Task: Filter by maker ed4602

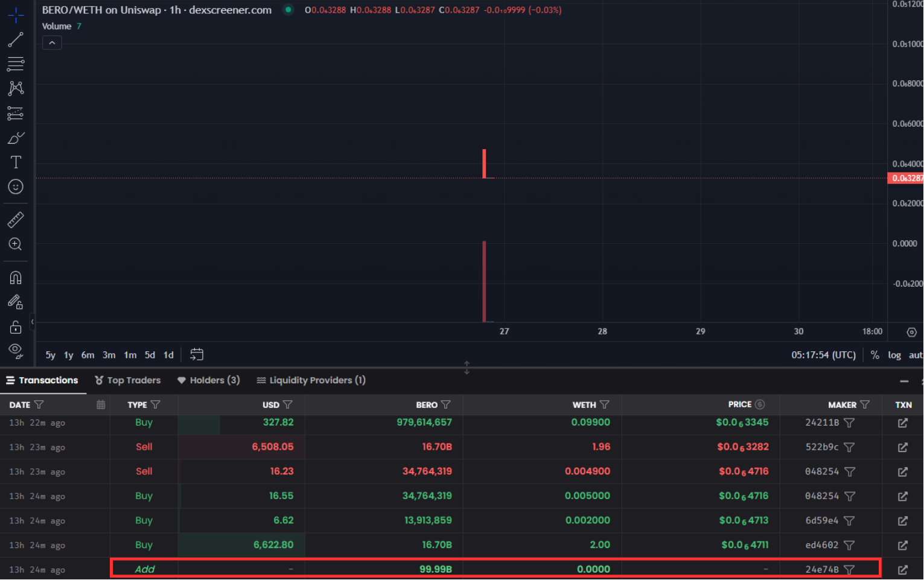Action: [x=849, y=545]
